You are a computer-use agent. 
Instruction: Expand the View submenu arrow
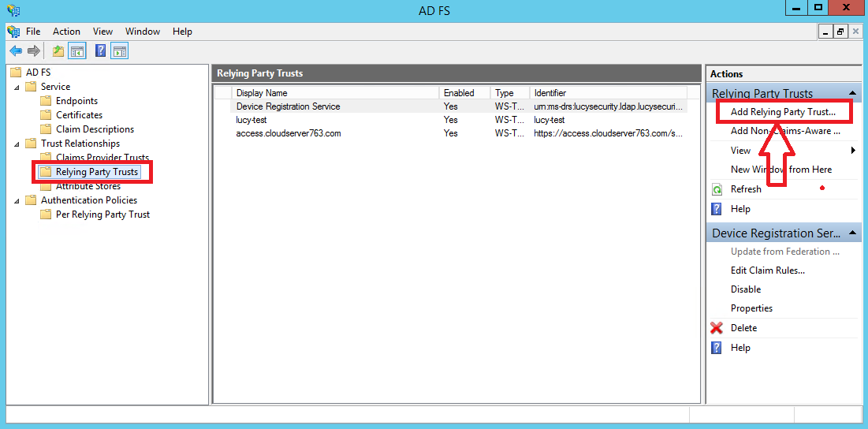click(853, 151)
